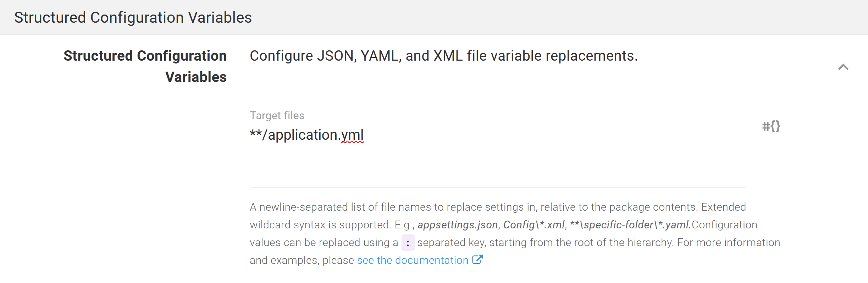Click the help sentence starting "A newline-separated list"
This screenshot has width=868, height=283.
[497, 207]
